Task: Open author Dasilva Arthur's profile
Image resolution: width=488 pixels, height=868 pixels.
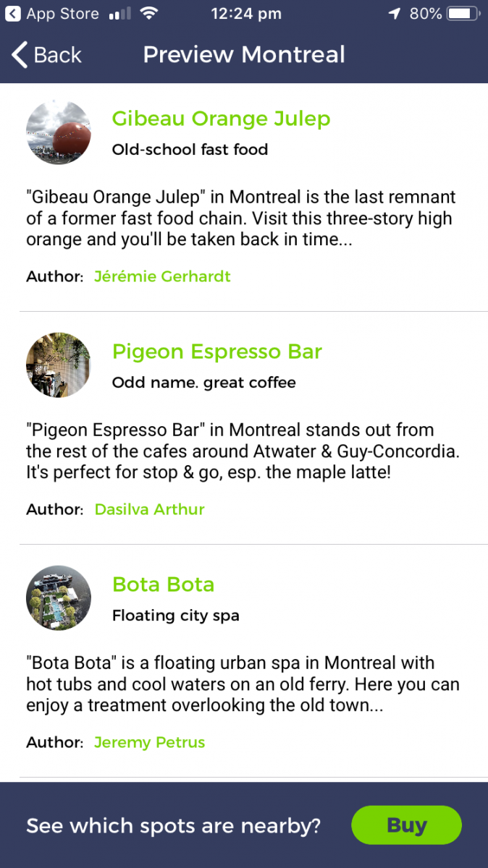Action: [149, 509]
